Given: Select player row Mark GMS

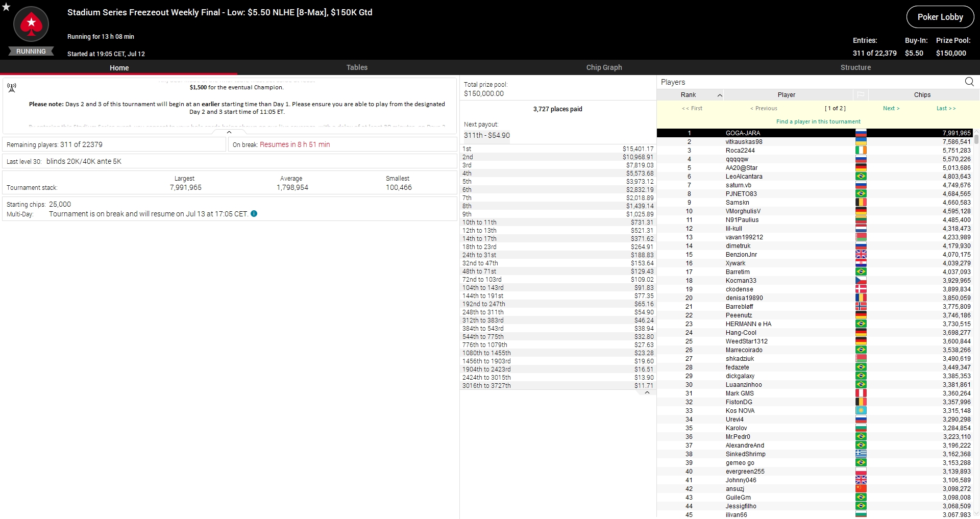Looking at the screenshot, I should (815, 393).
